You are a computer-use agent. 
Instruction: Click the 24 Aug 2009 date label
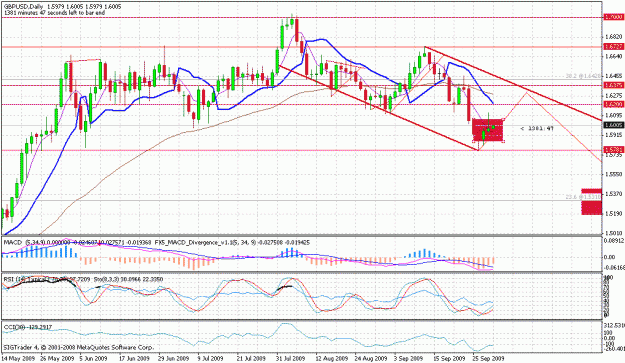(x=370, y=358)
